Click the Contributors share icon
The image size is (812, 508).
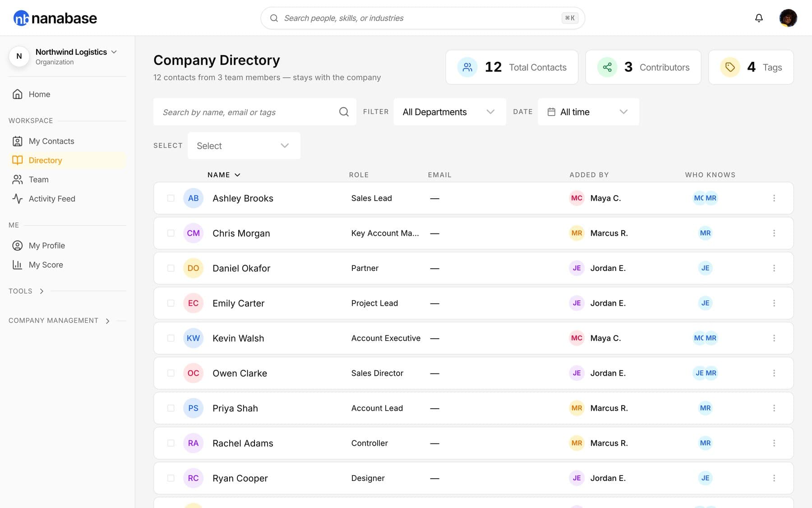[607, 67]
